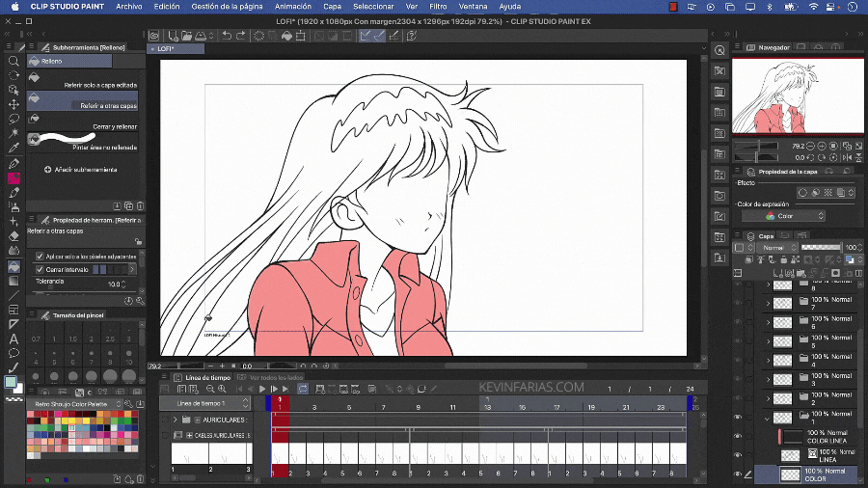Image resolution: width=868 pixels, height=488 pixels.
Task: Choose the Eyedropper tool
Action: 14,149
